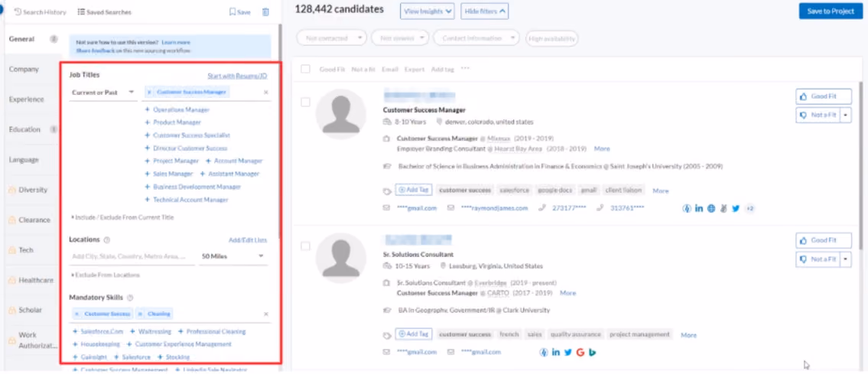
Task: Tick the select-all candidates checkbox
Action: [306, 69]
